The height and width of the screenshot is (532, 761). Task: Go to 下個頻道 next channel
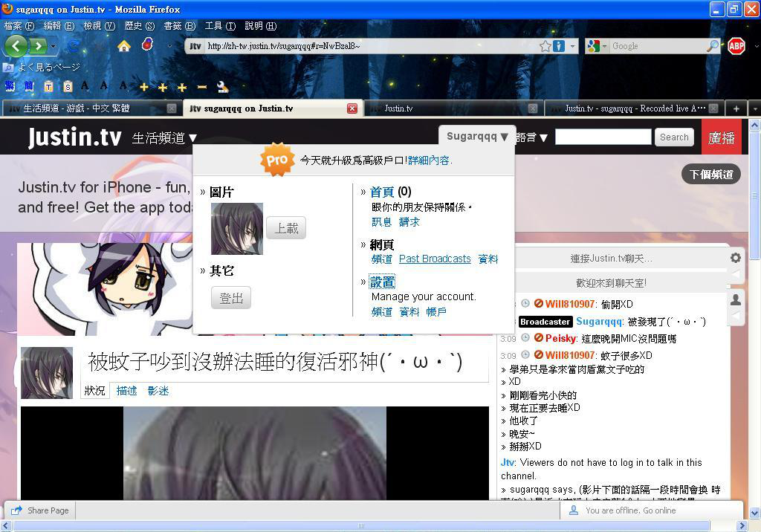click(x=711, y=175)
